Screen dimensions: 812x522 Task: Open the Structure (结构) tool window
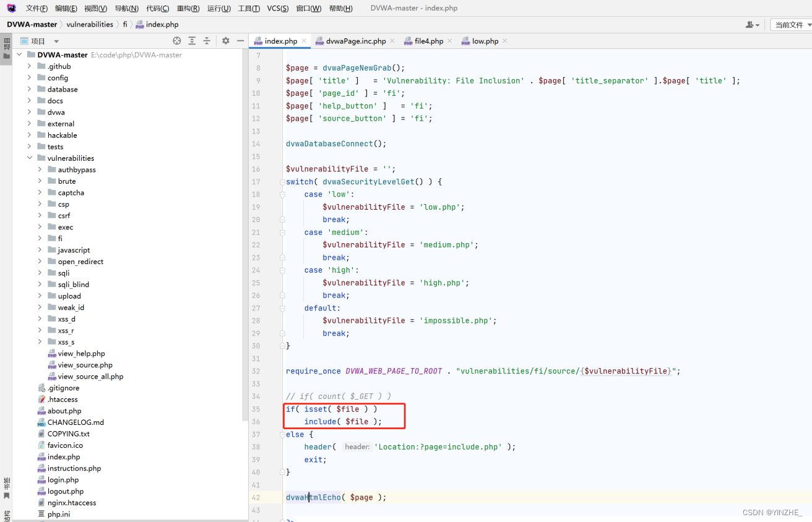(x=6, y=515)
